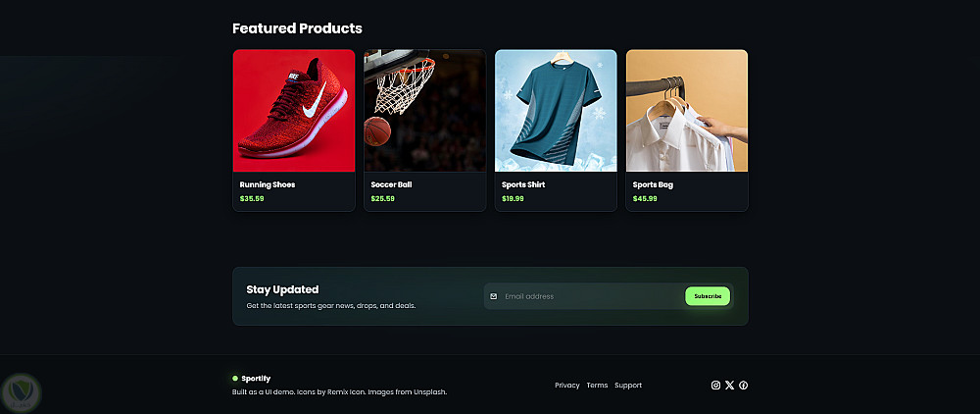Click the envelope icon in email field
This screenshot has height=414, width=980.
(x=494, y=296)
